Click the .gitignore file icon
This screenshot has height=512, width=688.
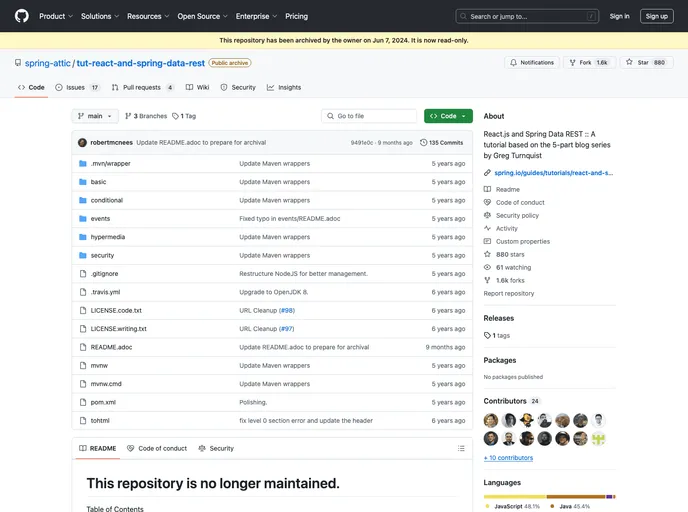83,274
